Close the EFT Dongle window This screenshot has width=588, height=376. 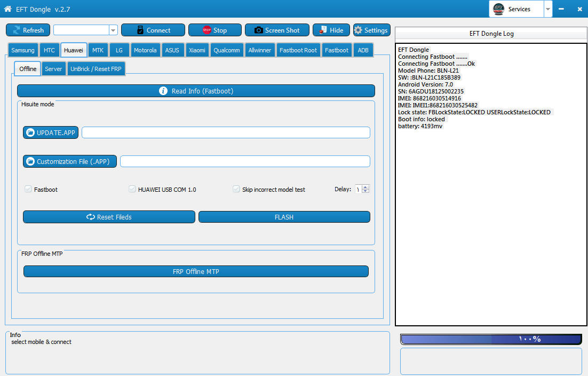tap(579, 9)
